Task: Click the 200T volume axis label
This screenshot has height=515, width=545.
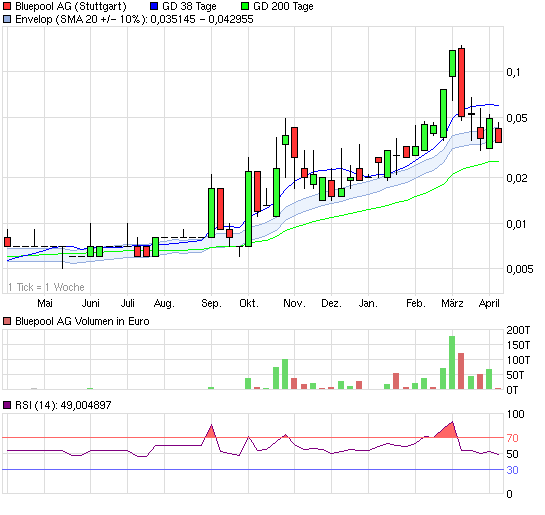Action: tap(519, 330)
